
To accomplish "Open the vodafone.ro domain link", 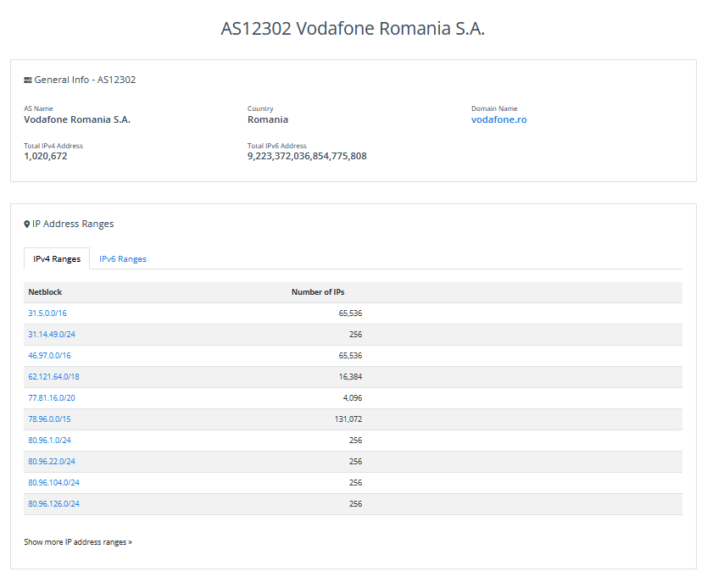I will click(x=498, y=119).
